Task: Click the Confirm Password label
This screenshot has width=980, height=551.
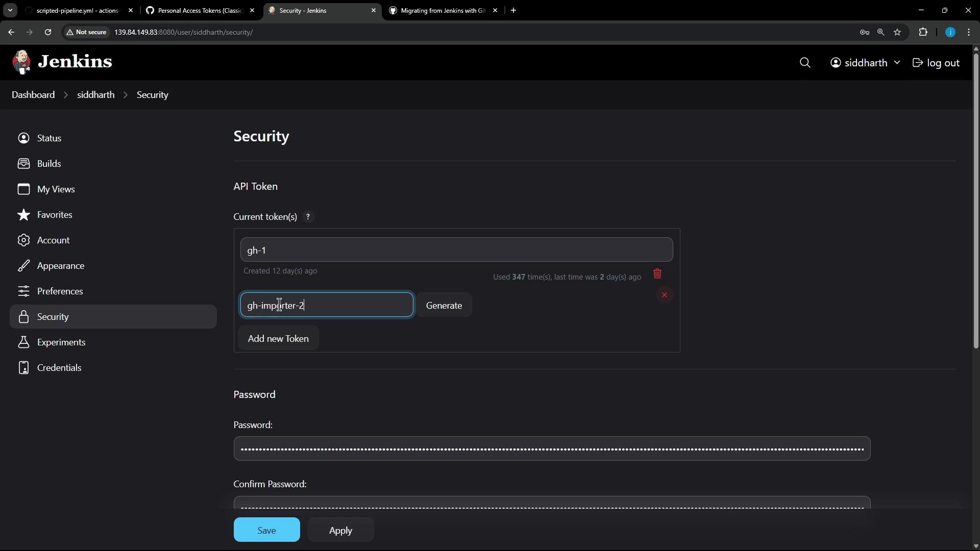Action: pos(270,484)
